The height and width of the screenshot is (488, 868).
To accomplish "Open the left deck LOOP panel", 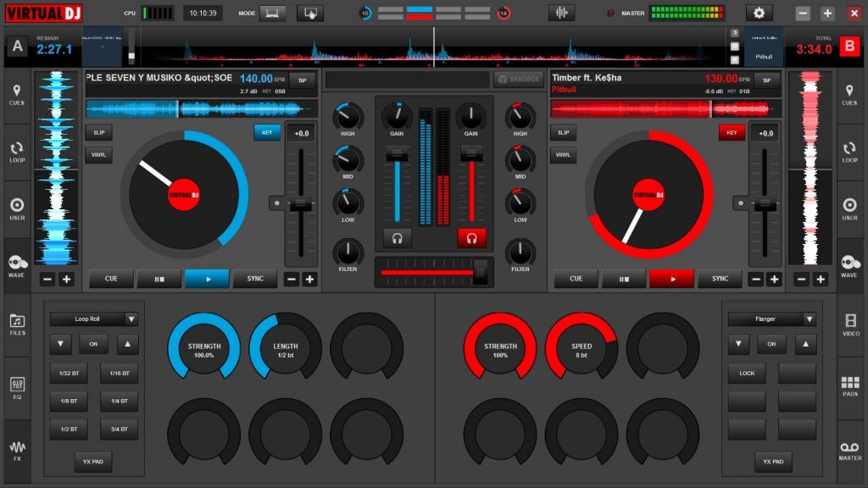I will (17, 152).
